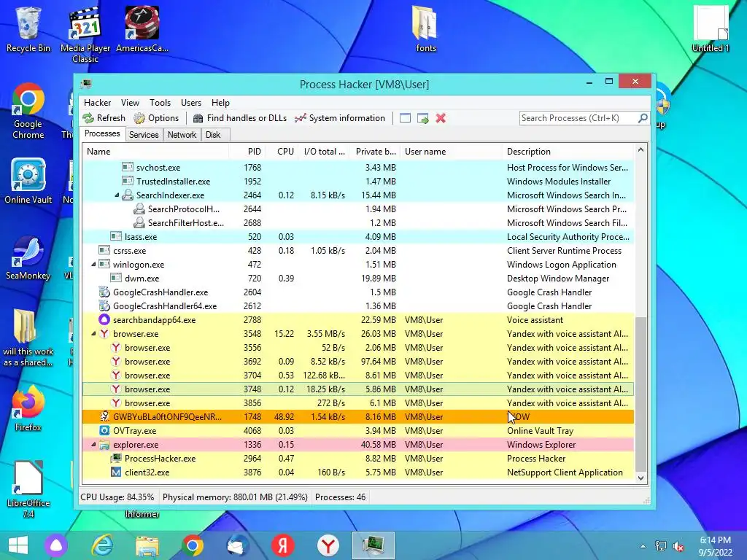Open System information
The height and width of the screenshot is (560, 747).
[340, 118]
